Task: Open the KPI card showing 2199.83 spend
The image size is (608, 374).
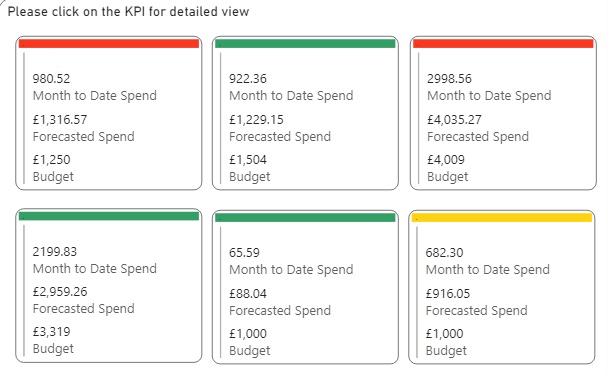Action: 109,286
